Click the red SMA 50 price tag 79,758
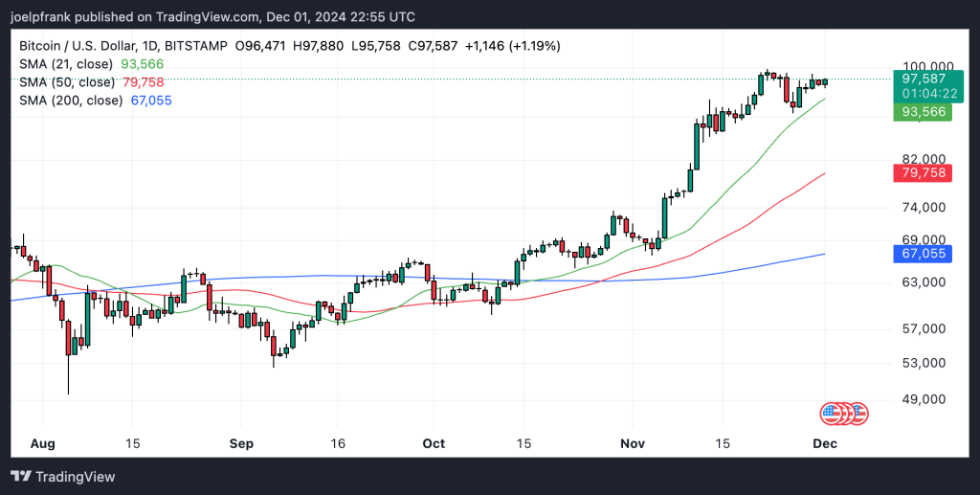 coord(924,173)
